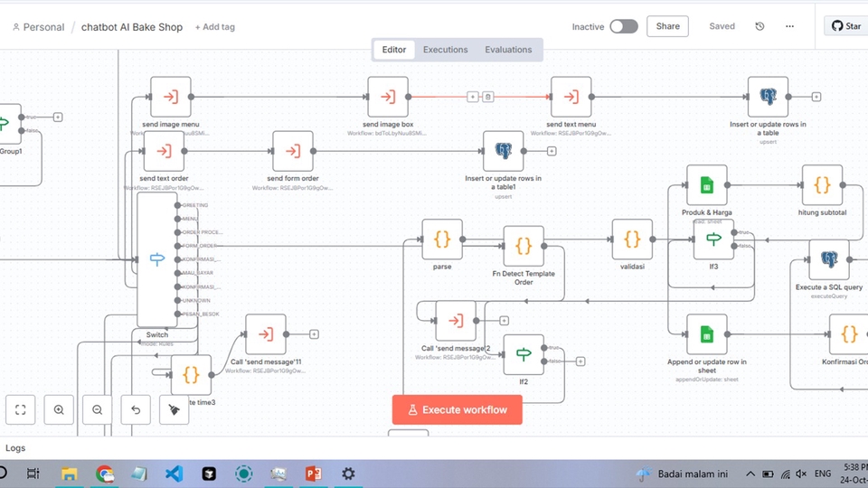The height and width of the screenshot is (488, 868).
Task: Select the Switch node icon
Action: (x=157, y=260)
